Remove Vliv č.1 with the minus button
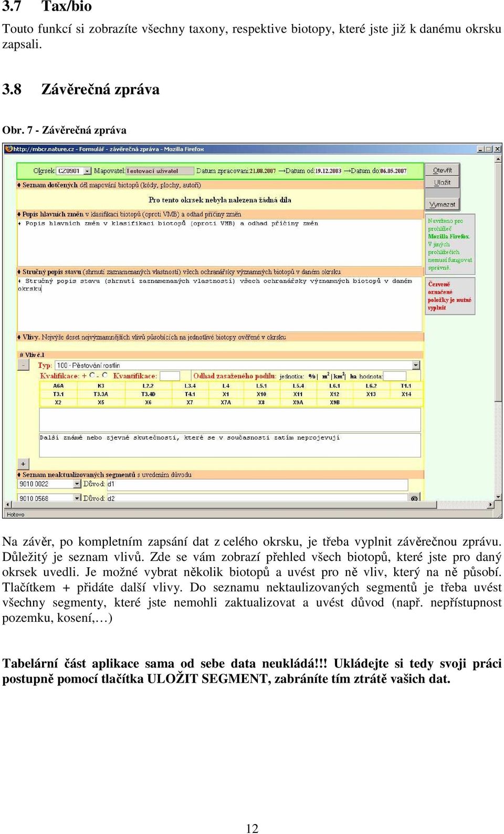 tap(24, 364)
